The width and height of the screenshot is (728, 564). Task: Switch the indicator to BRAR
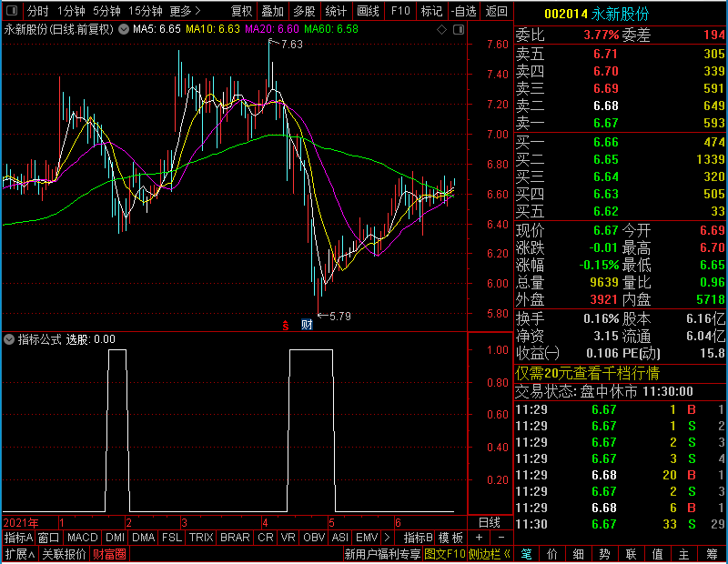235,538
